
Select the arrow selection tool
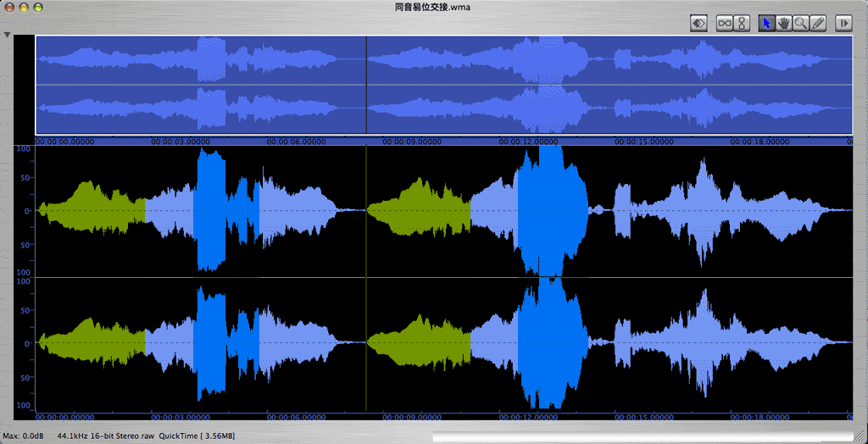pyautogui.click(x=766, y=24)
